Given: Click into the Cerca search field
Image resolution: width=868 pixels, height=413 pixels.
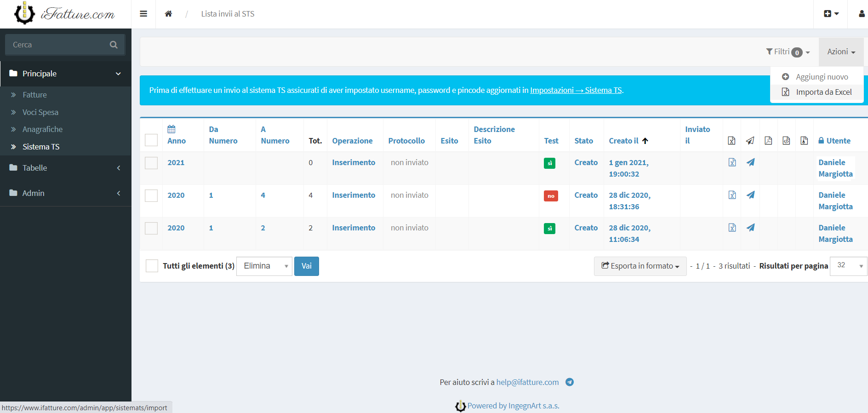Looking at the screenshot, I should coord(57,45).
